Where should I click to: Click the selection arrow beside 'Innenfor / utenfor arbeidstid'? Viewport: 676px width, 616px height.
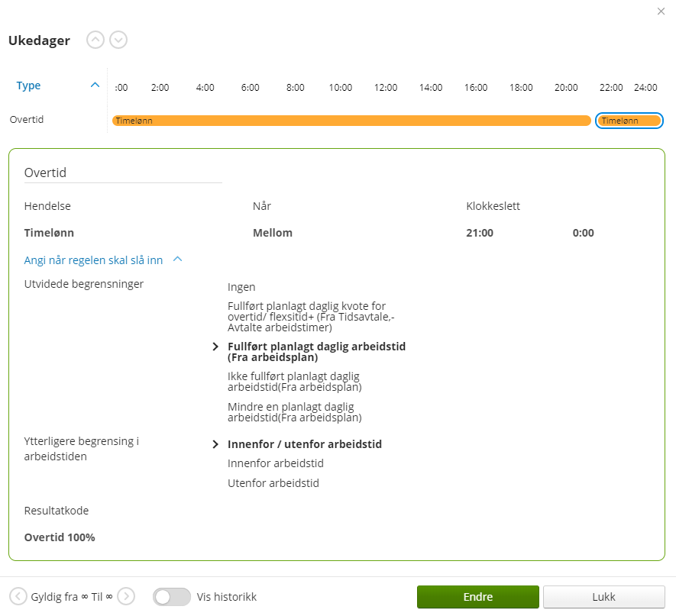(215, 444)
